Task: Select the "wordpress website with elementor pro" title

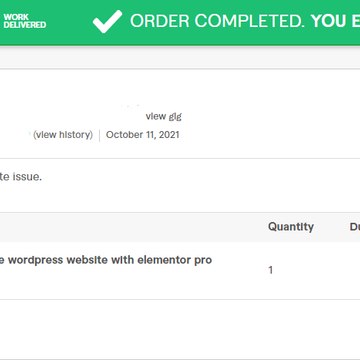Action: (x=110, y=260)
